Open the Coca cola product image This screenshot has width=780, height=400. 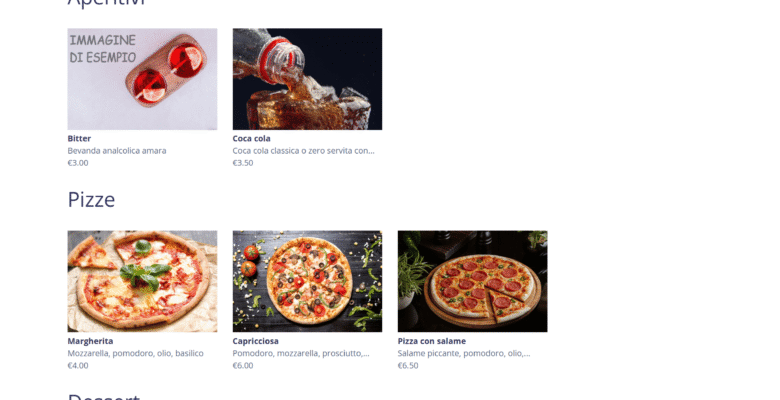307,79
